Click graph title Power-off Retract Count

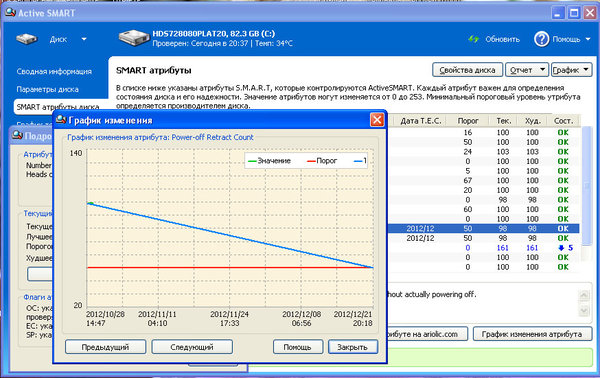tap(212, 137)
